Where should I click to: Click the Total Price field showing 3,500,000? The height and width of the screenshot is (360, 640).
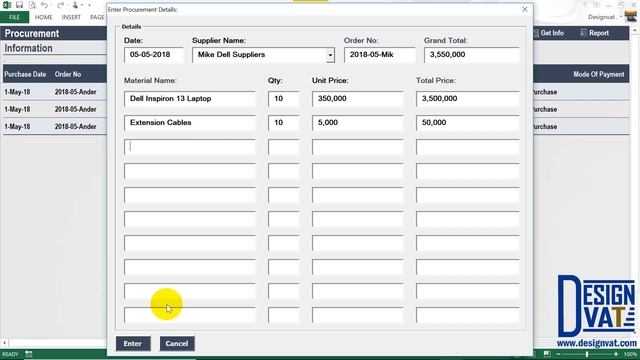point(468,99)
